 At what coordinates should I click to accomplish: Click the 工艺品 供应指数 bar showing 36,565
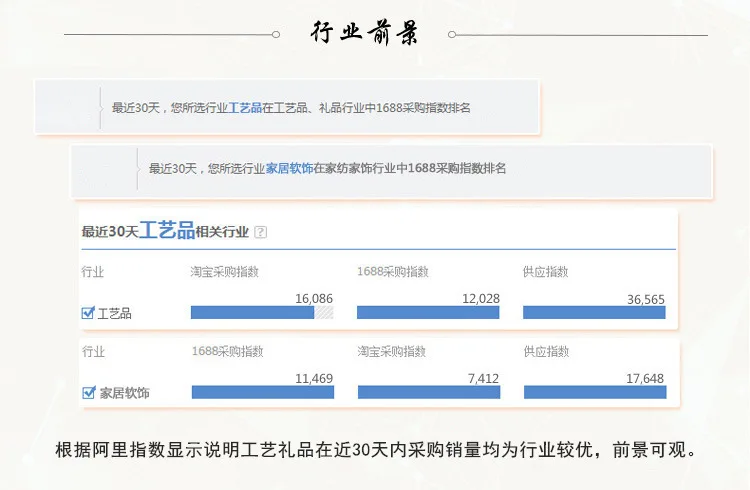click(x=594, y=312)
